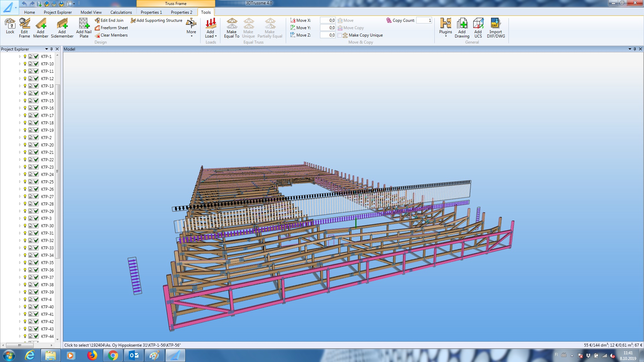Uncheck the KTP-30 checkbox
The height and width of the screenshot is (362, 644).
[x=36, y=226]
